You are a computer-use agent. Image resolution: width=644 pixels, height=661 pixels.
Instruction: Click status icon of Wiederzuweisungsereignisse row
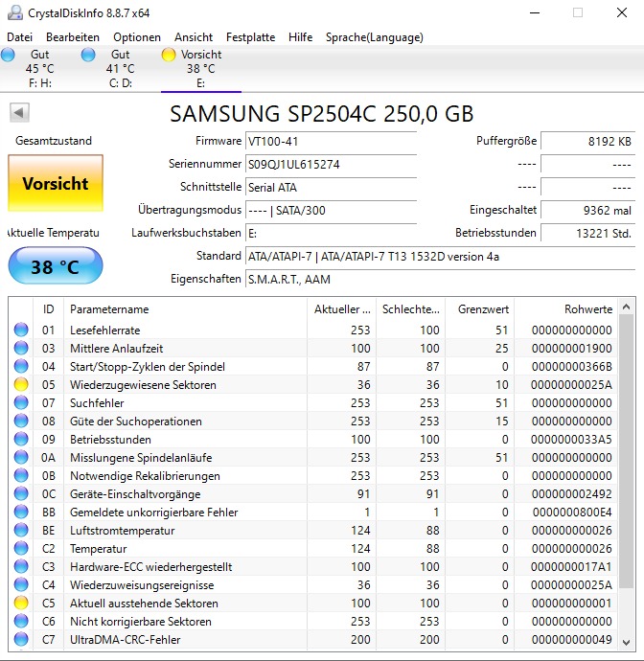[x=21, y=584]
